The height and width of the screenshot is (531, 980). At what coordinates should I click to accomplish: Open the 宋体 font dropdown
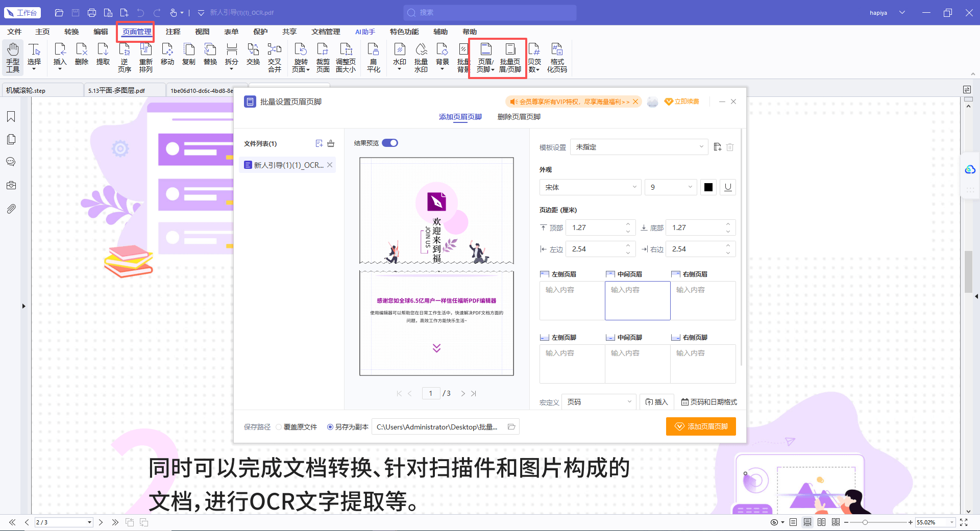coord(590,187)
